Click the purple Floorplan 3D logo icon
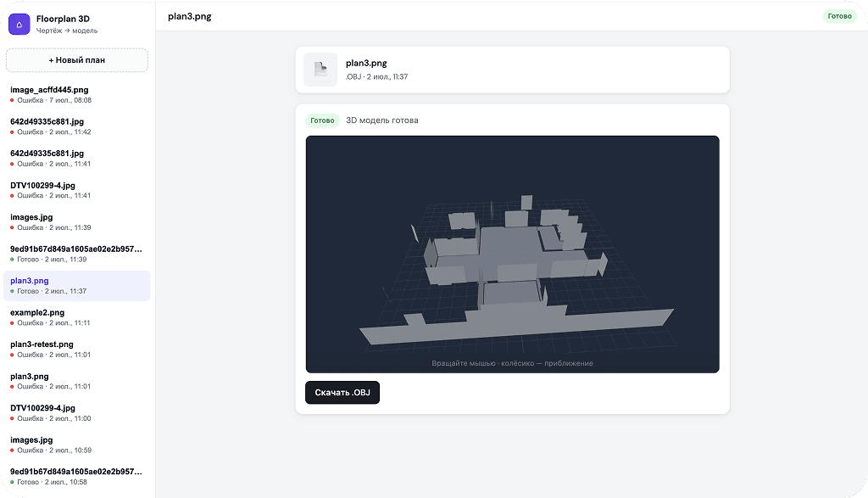 tap(19, 25)
